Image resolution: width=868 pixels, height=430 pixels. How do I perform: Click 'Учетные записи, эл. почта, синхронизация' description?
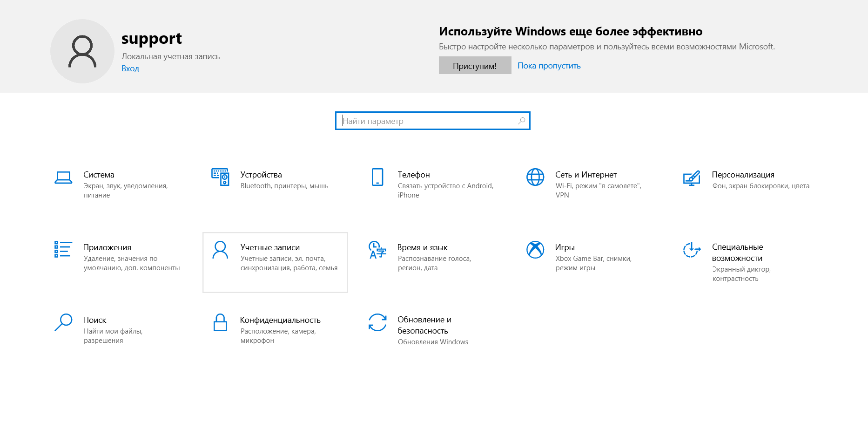[289, 263]
